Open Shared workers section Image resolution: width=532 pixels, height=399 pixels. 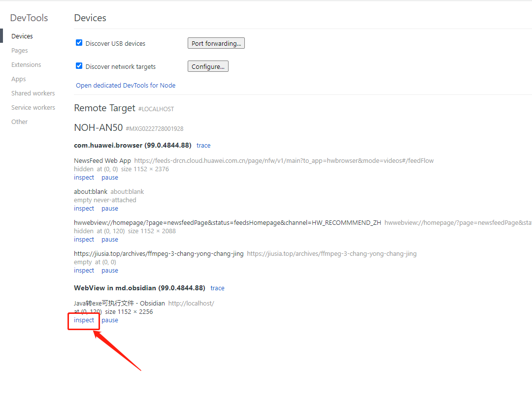[33, 93]
